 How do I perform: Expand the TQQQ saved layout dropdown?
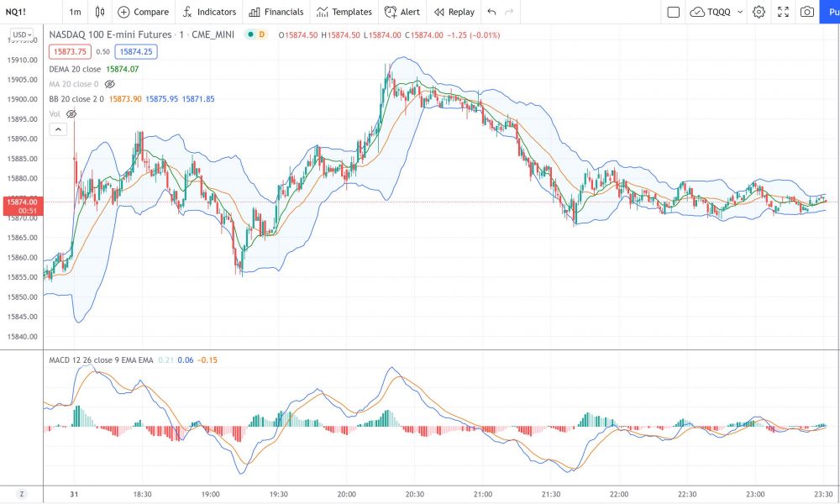click(739, 12)
